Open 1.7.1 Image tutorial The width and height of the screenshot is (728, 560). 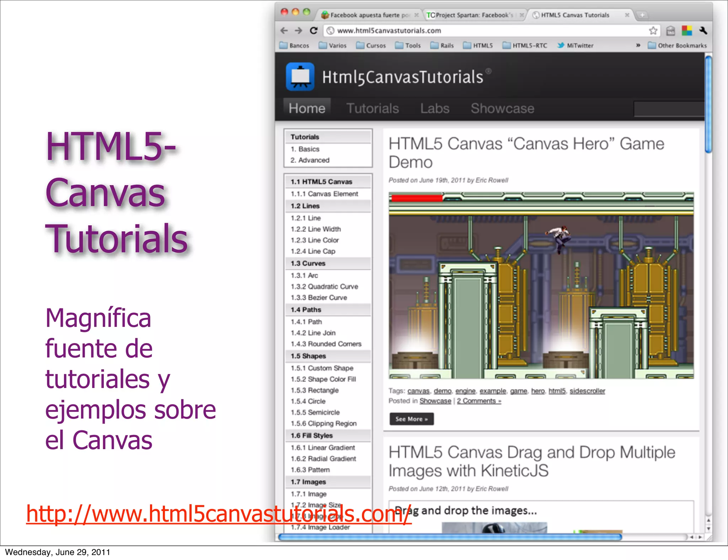pos(309,494)
